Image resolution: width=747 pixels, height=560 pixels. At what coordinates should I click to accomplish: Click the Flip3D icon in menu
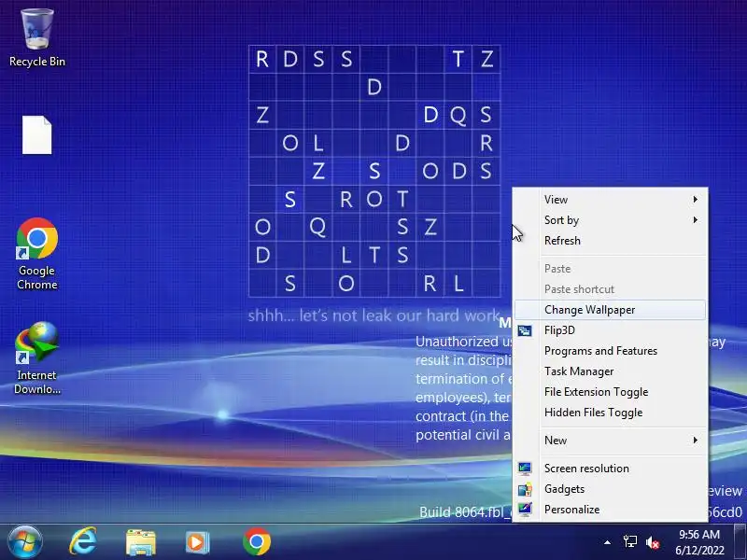[525, 330]
